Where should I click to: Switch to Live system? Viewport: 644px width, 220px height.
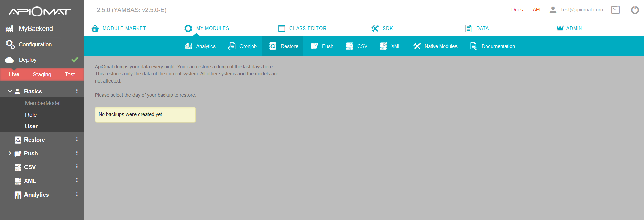pos(14,74)
